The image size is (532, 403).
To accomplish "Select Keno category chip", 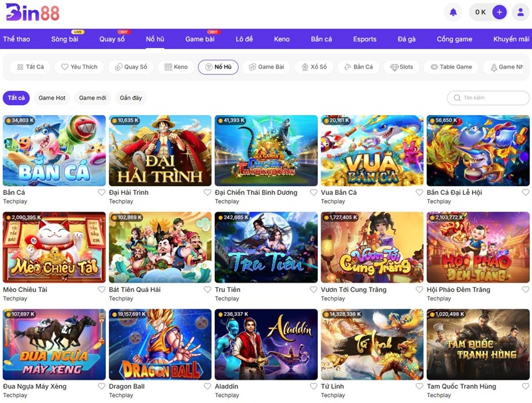I will (x=176, y=67).
